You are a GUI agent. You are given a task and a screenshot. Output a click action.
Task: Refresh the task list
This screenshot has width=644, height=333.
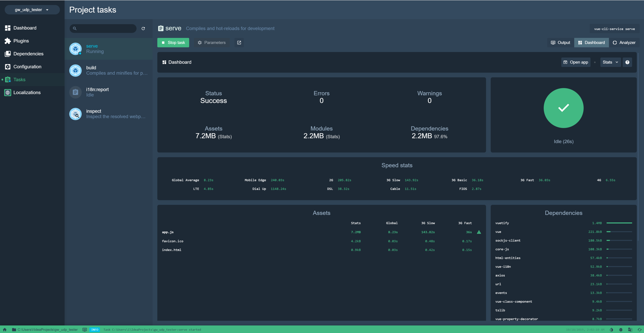[143, 29]
